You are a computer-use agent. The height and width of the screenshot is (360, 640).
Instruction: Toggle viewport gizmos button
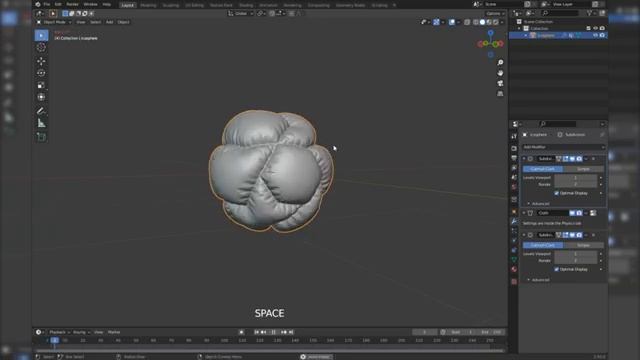[x=436, y=22]
